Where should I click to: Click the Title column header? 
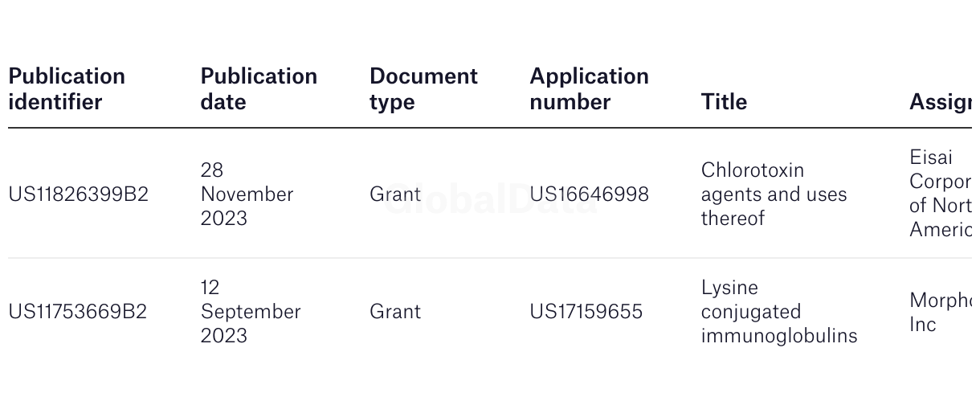click(x=724, y=102)
